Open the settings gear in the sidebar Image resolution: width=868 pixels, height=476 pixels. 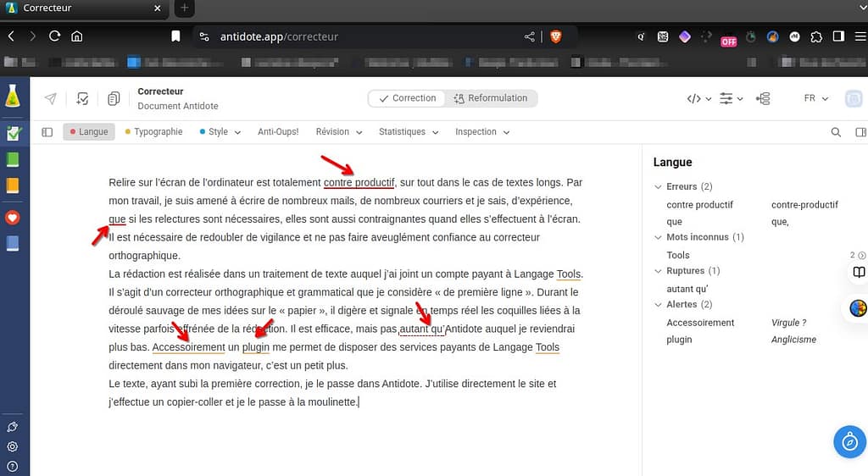coord(13,446)
